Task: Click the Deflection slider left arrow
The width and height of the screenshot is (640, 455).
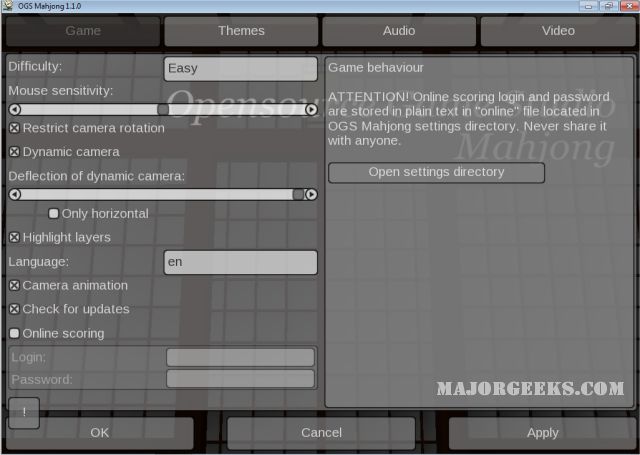Action: (15, 194)
